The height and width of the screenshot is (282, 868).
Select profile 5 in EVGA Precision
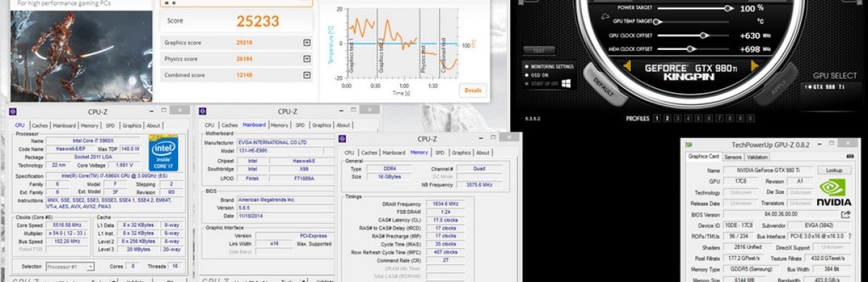[699, 118]
